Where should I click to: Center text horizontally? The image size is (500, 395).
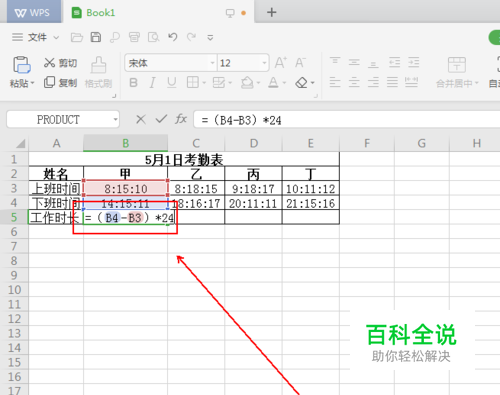354,82
